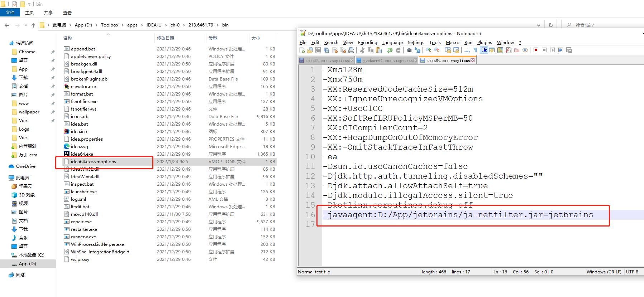Click the Undo arrow in Notepad++ toolbar
This screenshot has height=297, width=644.
click(x=390, y=50)
